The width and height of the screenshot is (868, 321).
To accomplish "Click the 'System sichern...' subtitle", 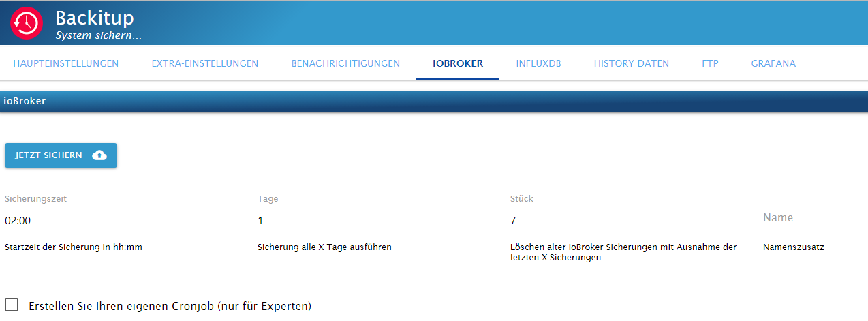I will click(98, 35).
